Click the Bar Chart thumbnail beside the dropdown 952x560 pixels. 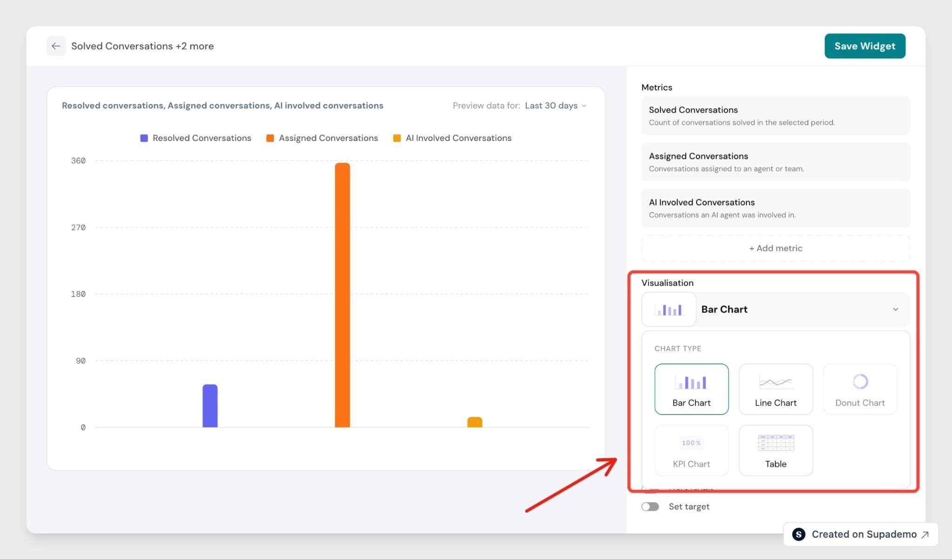(668, 310)
